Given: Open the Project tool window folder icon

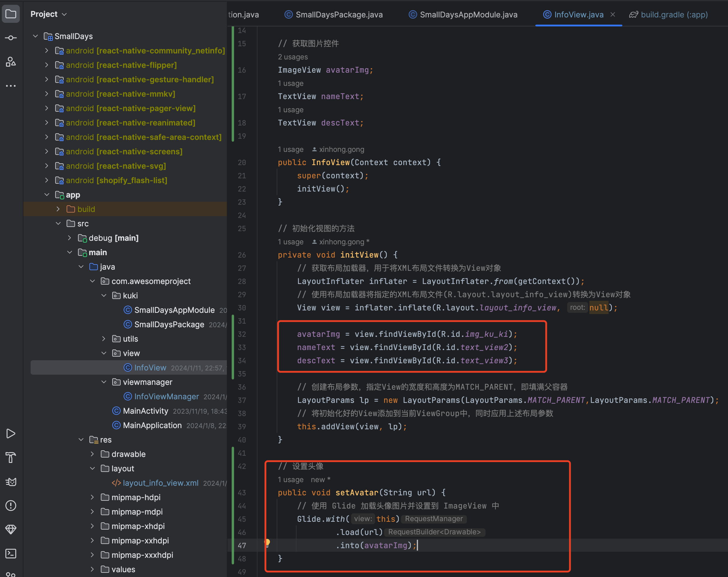Looking at the screenshot, I should click(11, 14).
